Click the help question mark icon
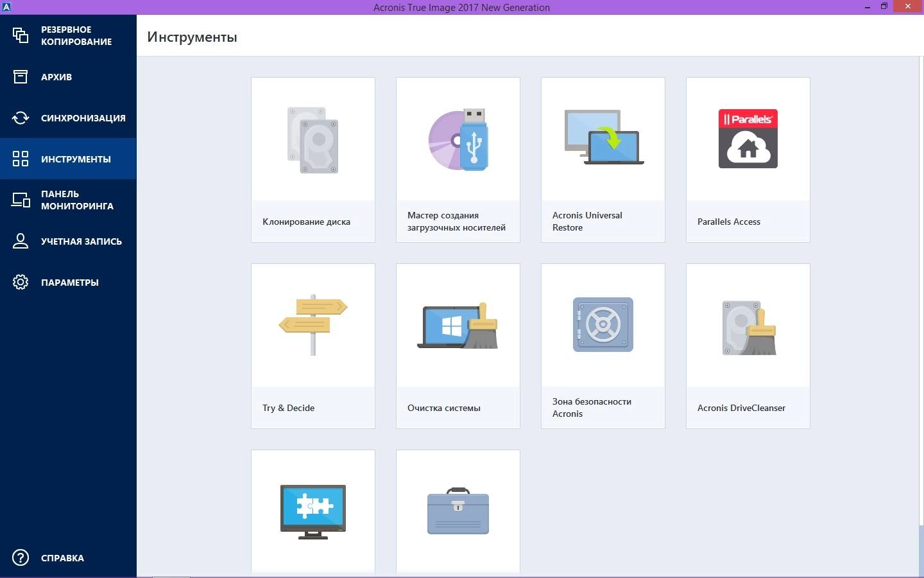924x578 pixels. (21, 557)
